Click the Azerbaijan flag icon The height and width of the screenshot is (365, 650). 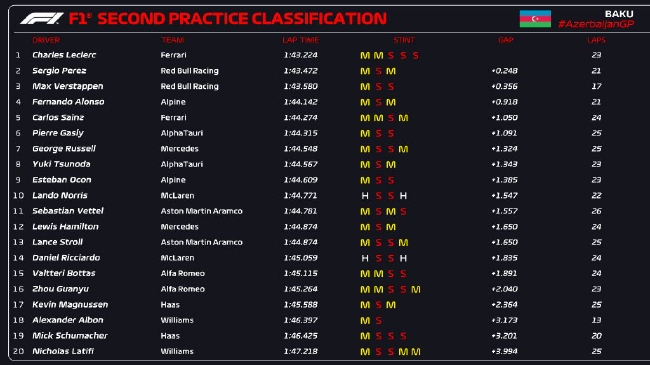point(535,19)
